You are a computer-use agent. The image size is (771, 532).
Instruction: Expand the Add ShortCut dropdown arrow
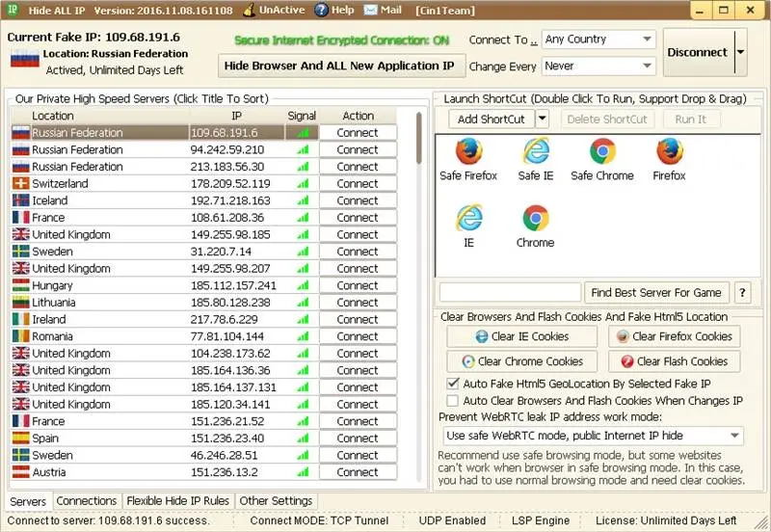(542, 119)
